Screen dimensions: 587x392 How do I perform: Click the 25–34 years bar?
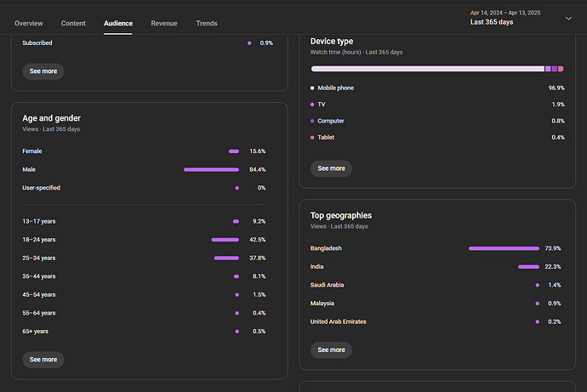coord(226,258)
